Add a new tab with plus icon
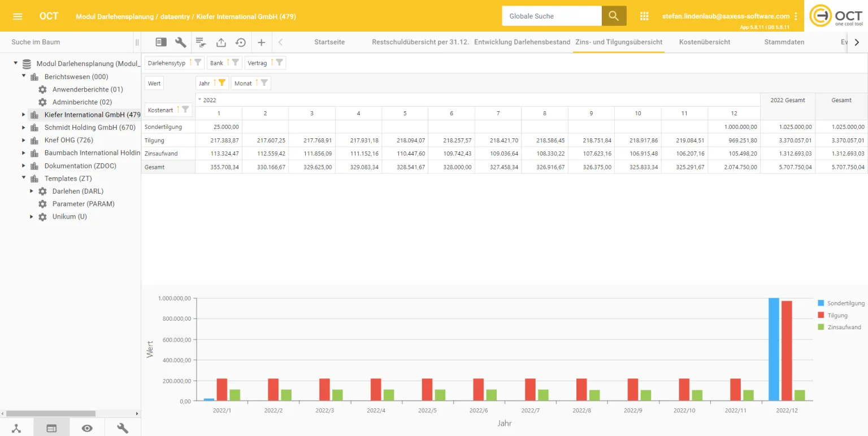Image resolution: width=868 pixels, height=436 pixels. [261, 42]
